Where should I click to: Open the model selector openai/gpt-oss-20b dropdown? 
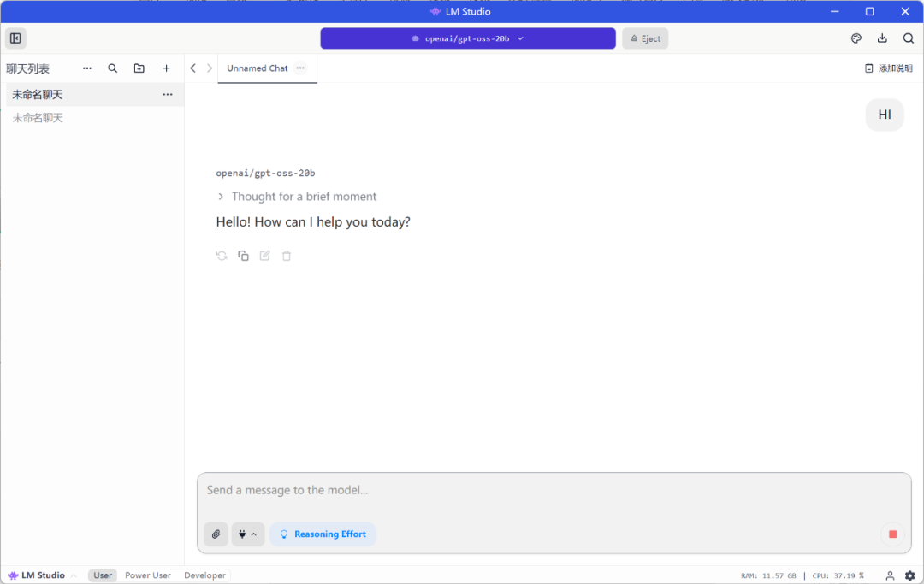(468, 38)
